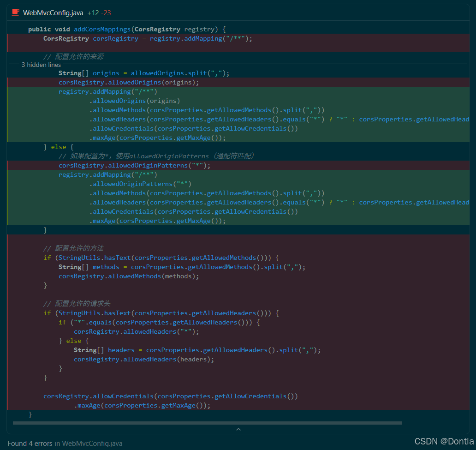The image size is (476, 450).
Task: Click added line ".allowedOrigins(origins)"
Action: (x=135, y=101)
